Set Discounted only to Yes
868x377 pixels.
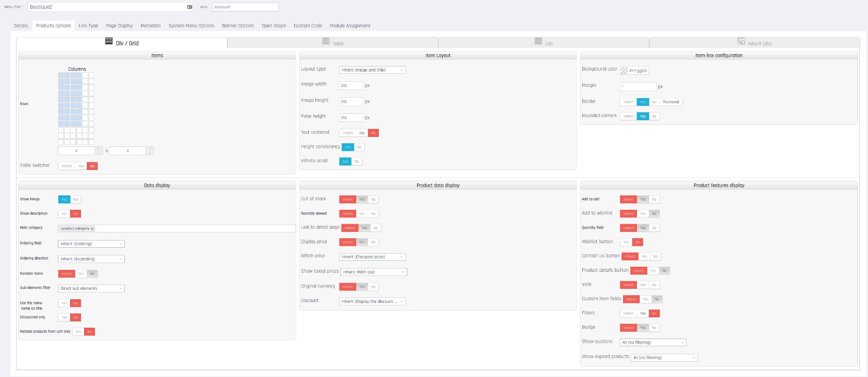pos(64,317)
